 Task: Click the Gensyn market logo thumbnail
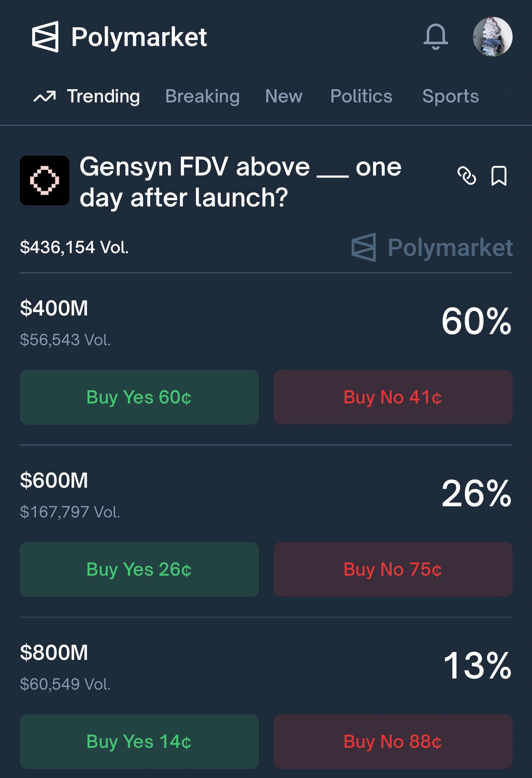point(45,180)
